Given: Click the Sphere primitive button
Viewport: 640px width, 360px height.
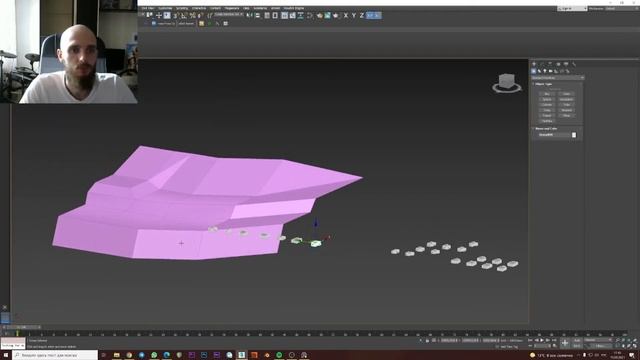Looking at the screenshot, I should pos(547,99).
